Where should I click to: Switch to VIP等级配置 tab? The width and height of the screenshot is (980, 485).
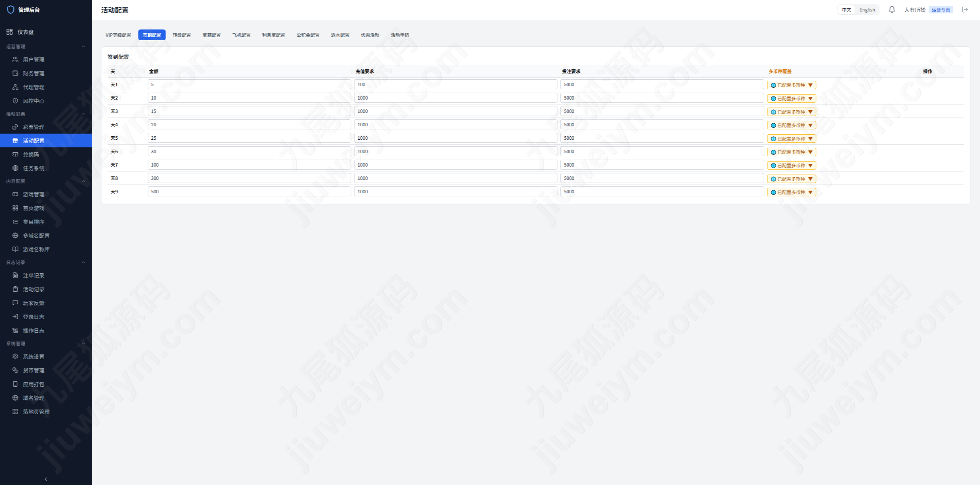(x=118, y=35)
